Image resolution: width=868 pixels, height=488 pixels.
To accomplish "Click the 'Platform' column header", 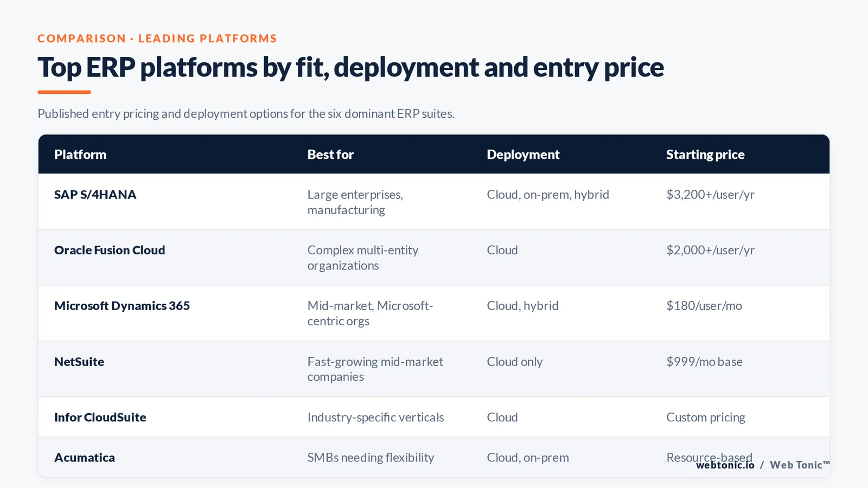I will [80, 155].
